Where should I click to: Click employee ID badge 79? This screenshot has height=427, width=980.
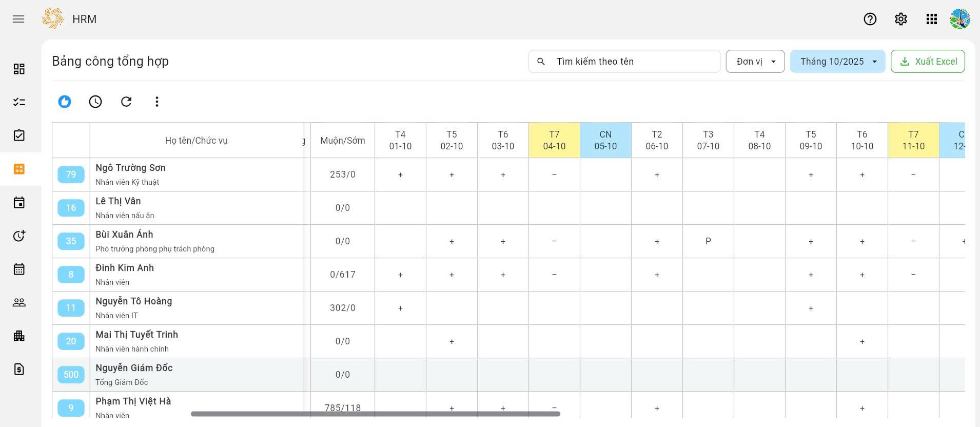click(x=71, y=174)
